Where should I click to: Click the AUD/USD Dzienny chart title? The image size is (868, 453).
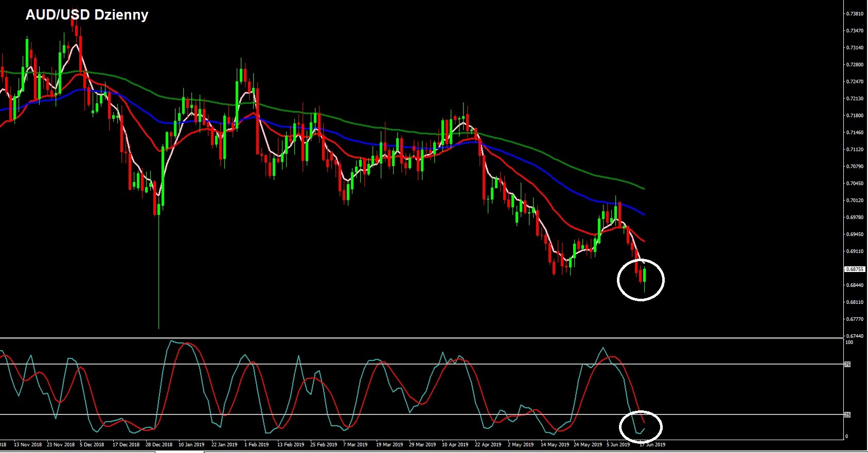[x=87, y=15]
